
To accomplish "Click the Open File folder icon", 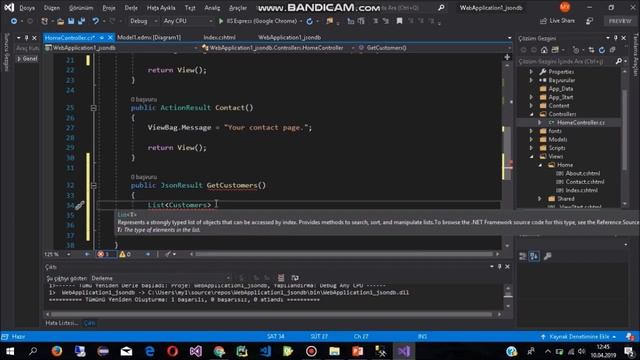I will (x=60, y=21).
